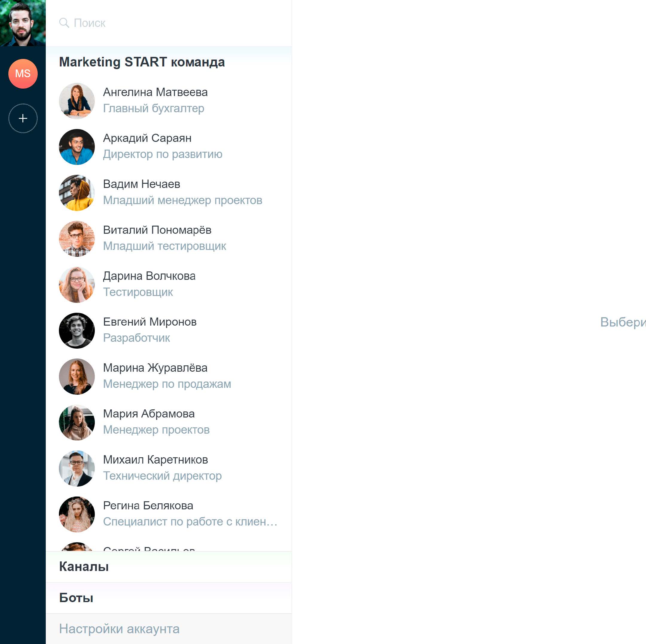Focus the Поиск search field
This screenshot has width=646, height=644.
coord(168,23)
